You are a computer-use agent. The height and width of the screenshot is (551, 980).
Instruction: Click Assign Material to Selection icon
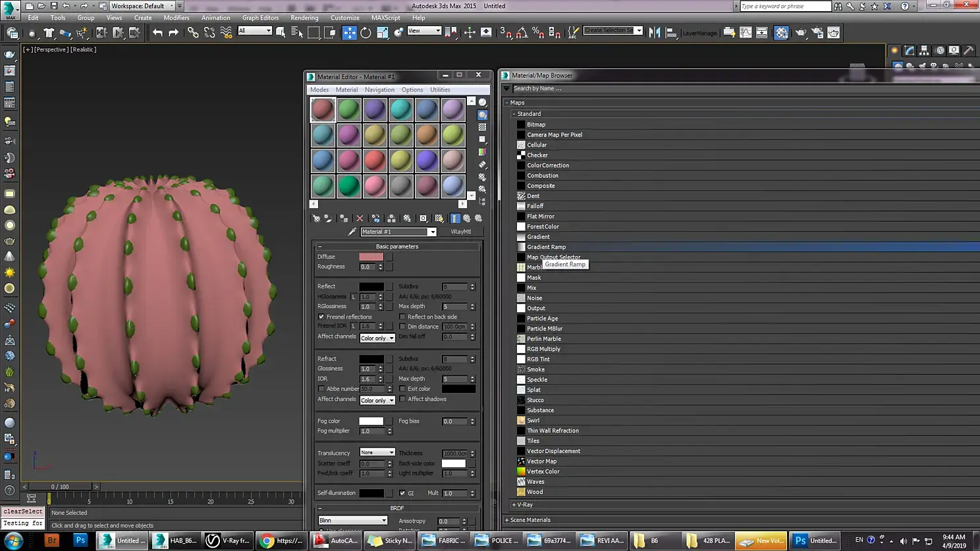(x=344, y=219)
